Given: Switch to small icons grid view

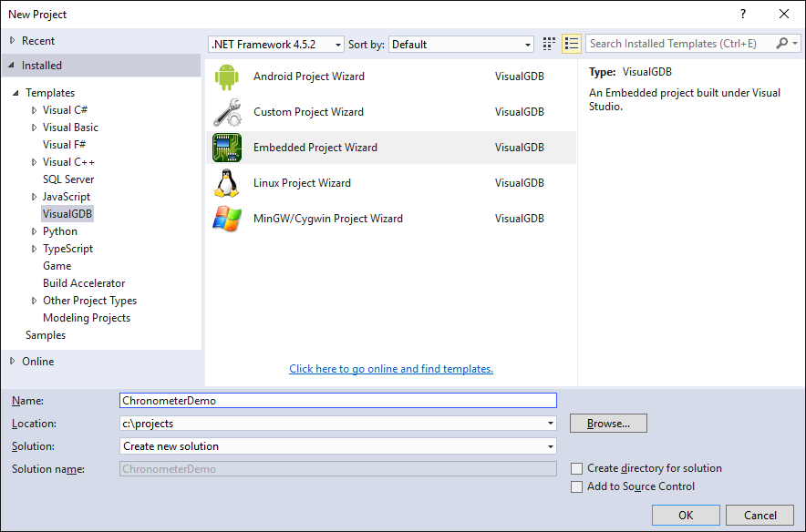Looking at the screenshot, I should (x=549, y=44).
